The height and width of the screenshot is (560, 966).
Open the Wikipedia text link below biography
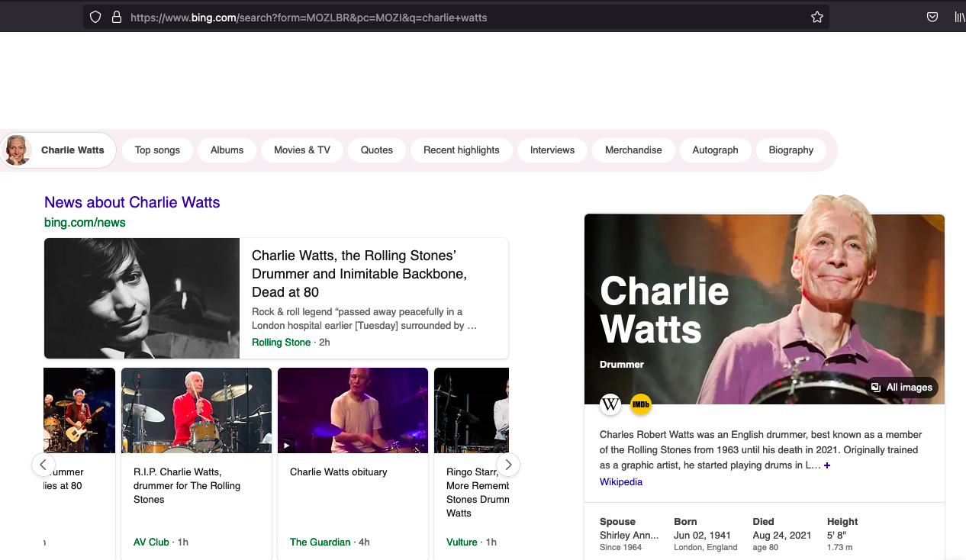point(621,482)
